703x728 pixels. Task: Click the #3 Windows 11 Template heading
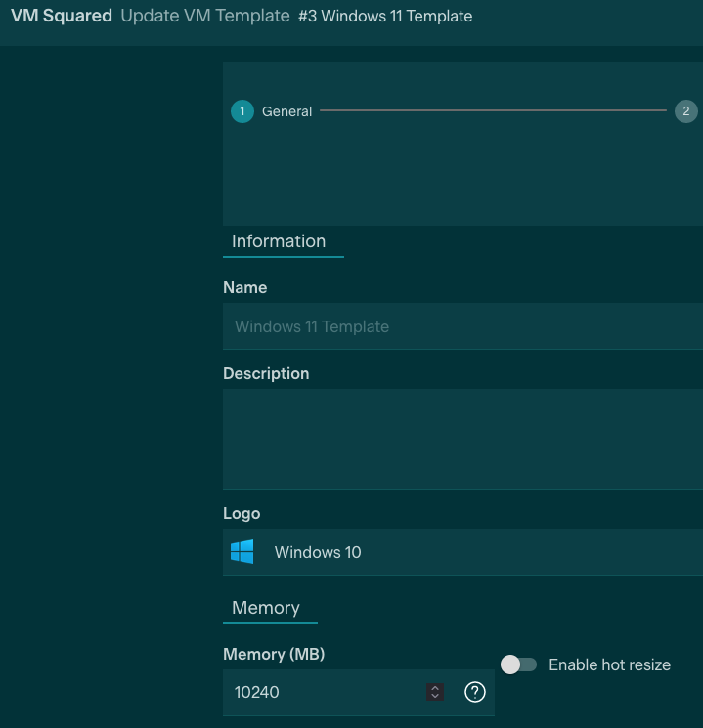click(385, 16)
